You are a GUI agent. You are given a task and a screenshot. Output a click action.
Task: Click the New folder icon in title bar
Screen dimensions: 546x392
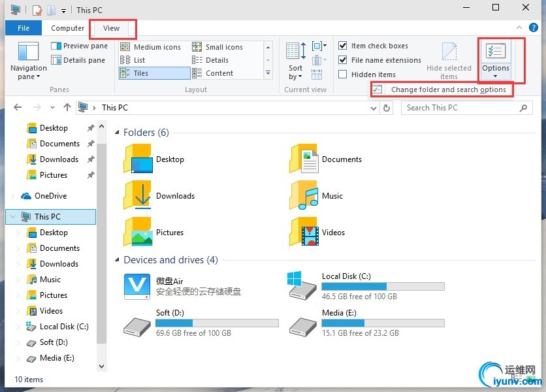pos(51,10)
